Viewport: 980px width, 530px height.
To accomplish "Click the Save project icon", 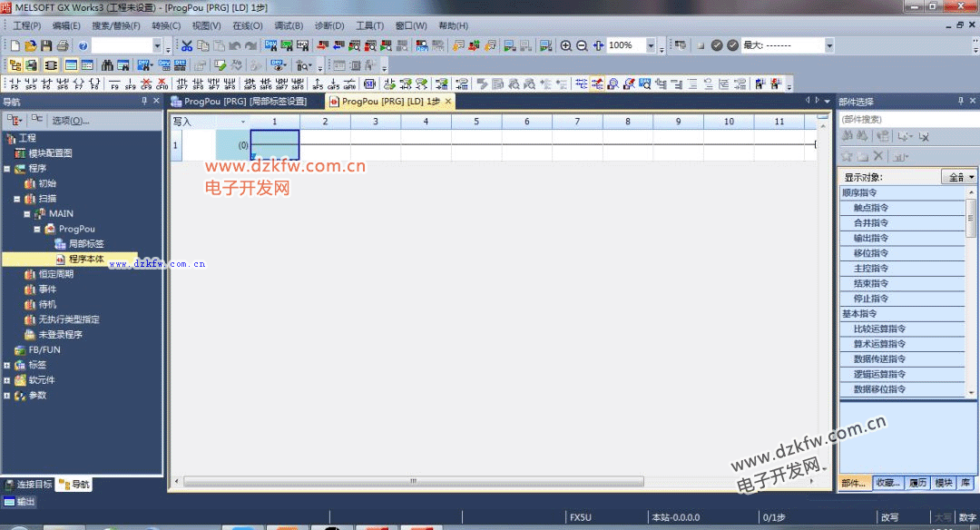I will 46,45.
